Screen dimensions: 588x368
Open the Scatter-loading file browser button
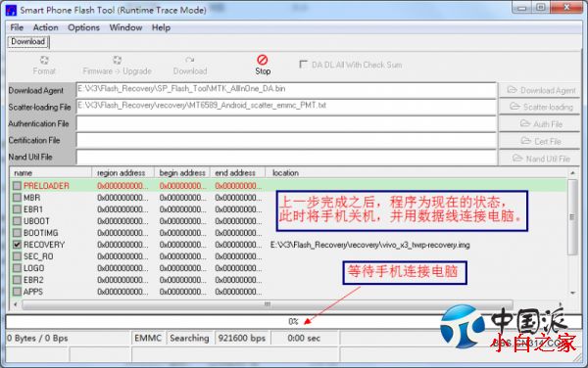(x=539, y=107)
